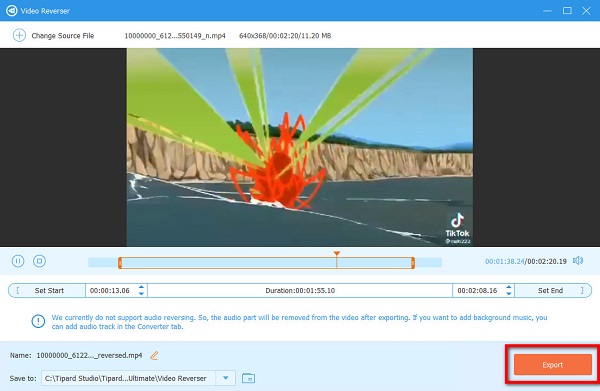Click the Video Reverser app logo
Screen dimensions: 600x391
coord(11,11)
